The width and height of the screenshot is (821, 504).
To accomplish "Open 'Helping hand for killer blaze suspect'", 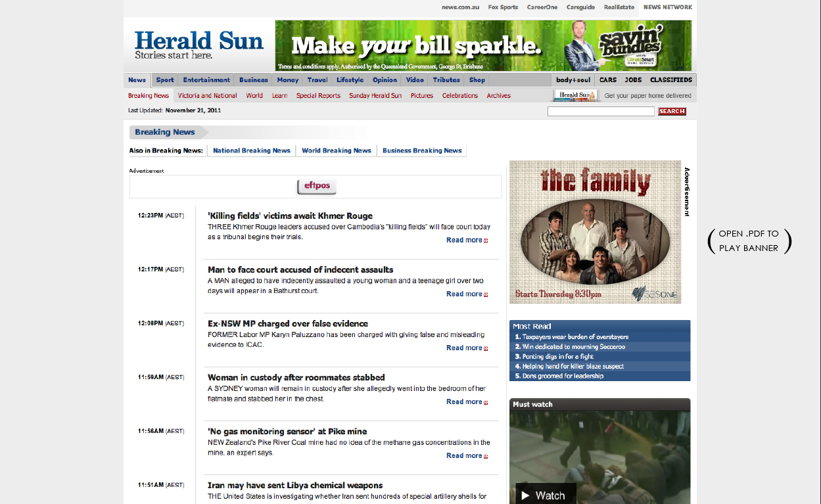I will click(x=573, y=367).
